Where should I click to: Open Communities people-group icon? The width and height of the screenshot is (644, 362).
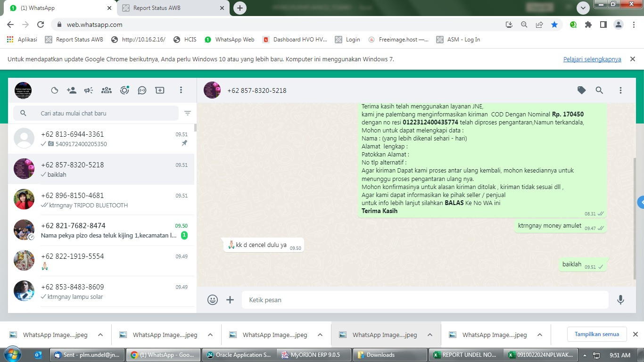tap(107, 90)
